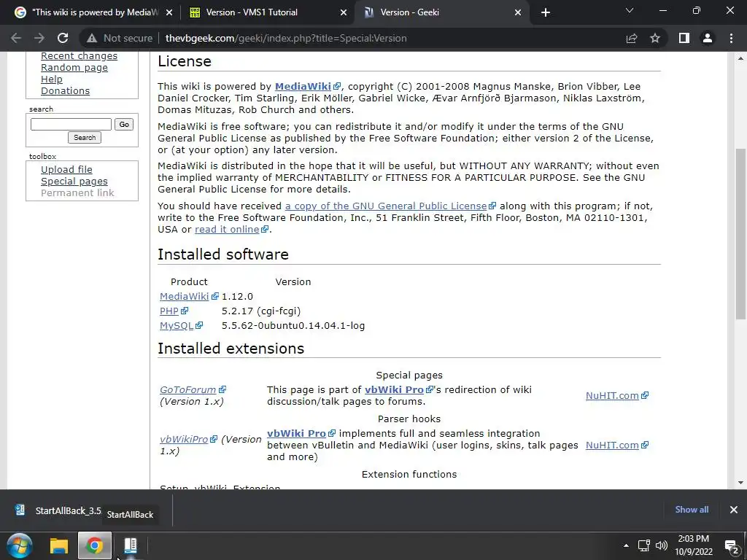Select the 1.12.0 MediaWiki version text

237,296
